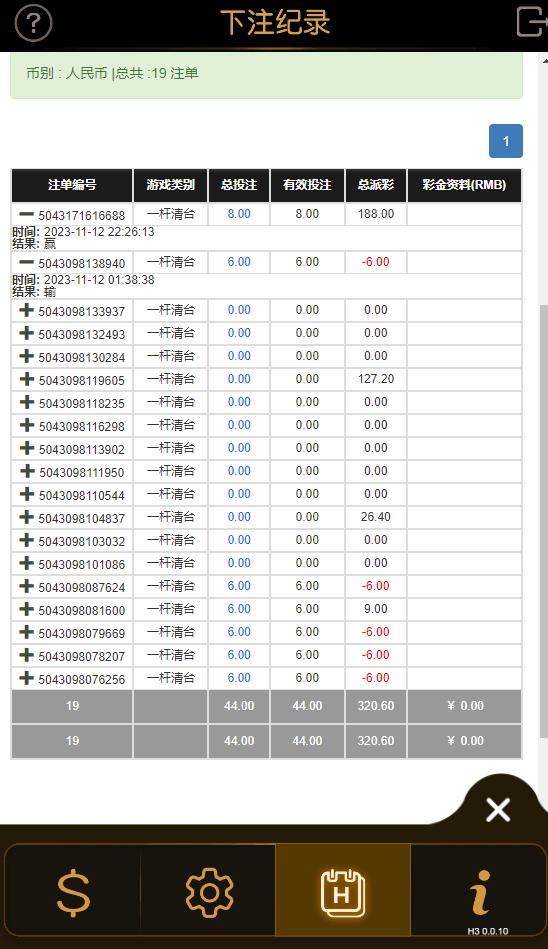Expand bet record 5043098087624
This screenshot has width=548, height=949.
click(x=26, y=586)
